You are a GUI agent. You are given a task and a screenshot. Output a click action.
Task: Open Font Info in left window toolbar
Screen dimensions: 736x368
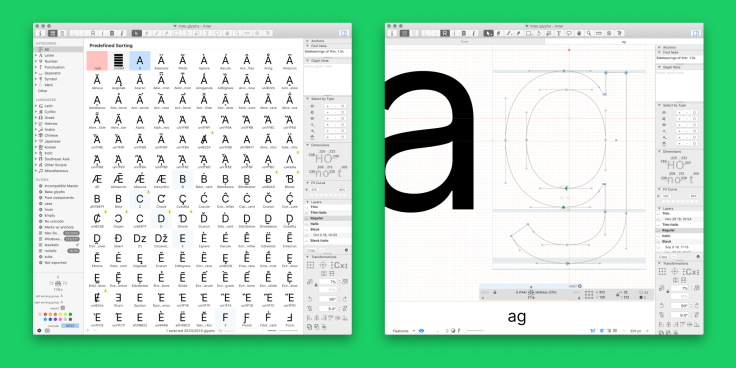[x=40, y=33]
